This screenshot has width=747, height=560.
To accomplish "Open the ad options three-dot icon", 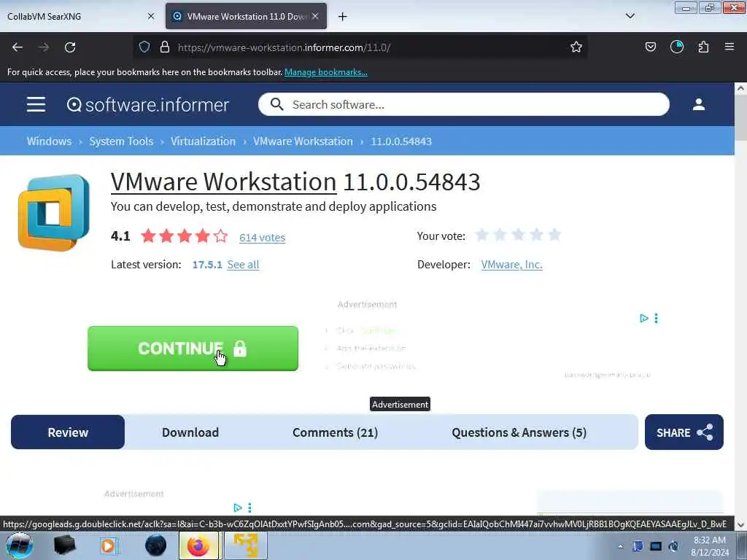I will (656, 318).
